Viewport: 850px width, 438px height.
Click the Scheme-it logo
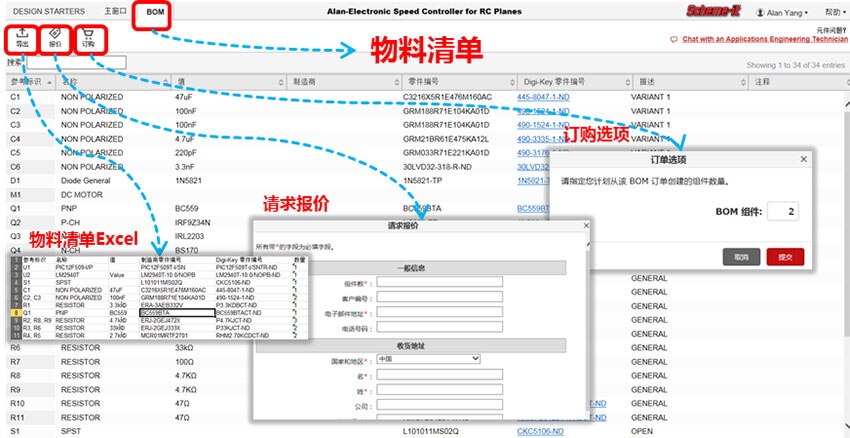tap(715, 11)
